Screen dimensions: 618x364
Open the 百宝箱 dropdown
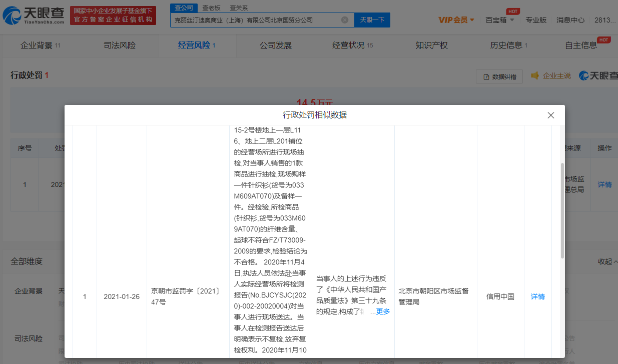pos(500,20)
